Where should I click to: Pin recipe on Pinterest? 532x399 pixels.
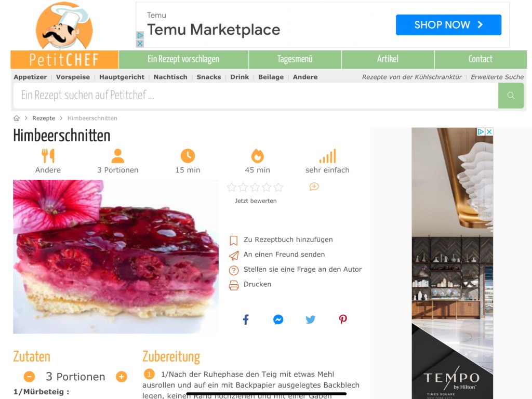pyautogui.click(x=343, y=320)
